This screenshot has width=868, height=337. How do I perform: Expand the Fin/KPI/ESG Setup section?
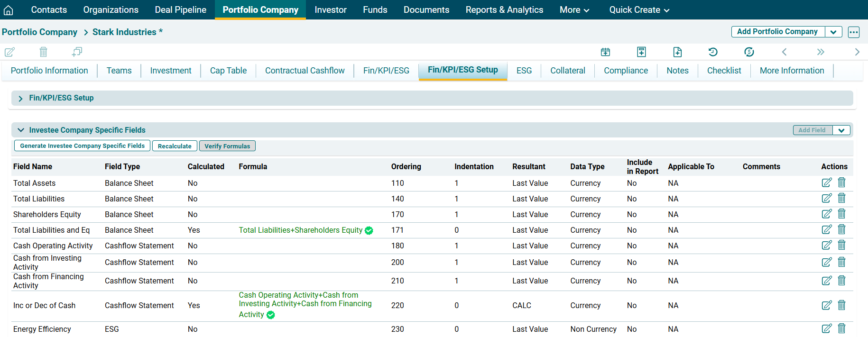pos(20,99)
